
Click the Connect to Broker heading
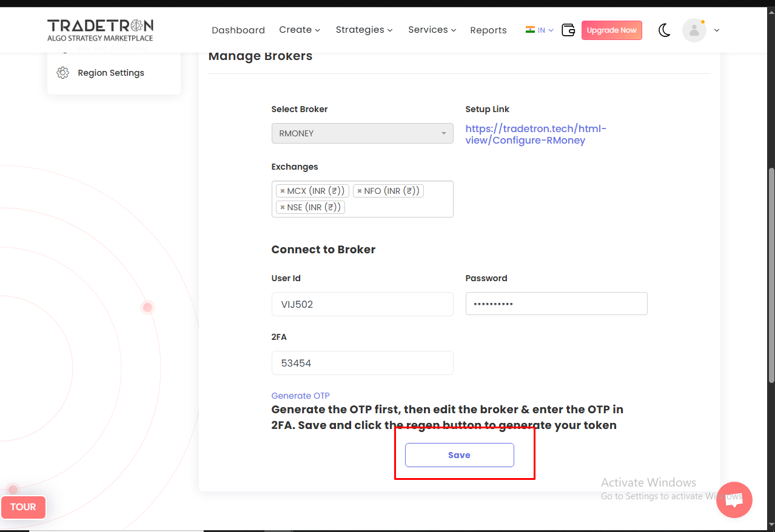323,250
